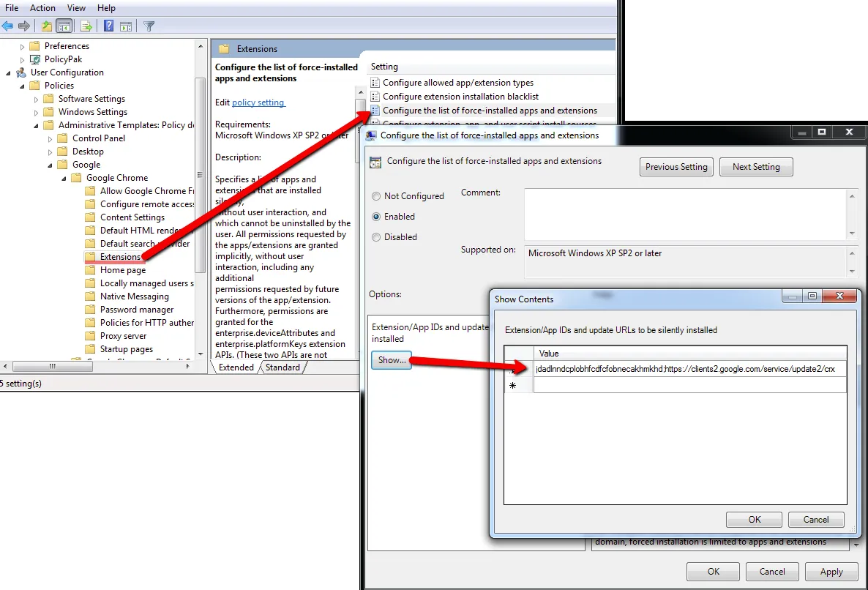Expand the Control Panel tree node

[x=50, y=138]
